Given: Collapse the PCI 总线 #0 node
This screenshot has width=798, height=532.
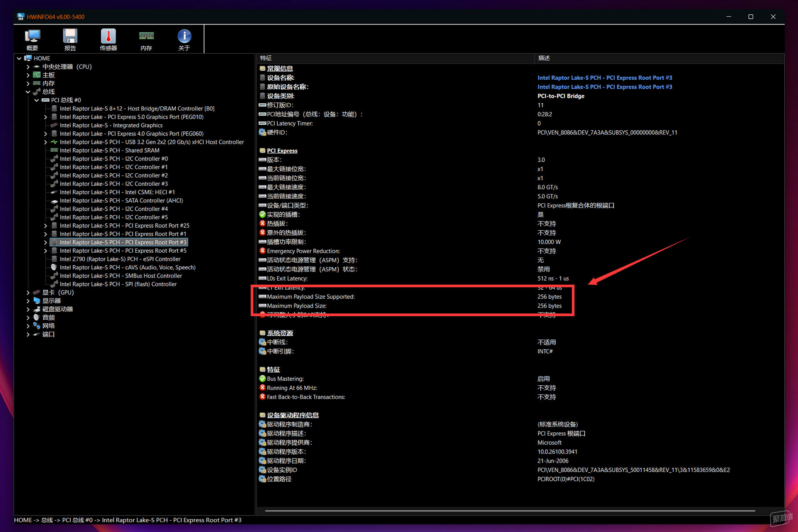Looking at the screenshot, I should tap(37, 100).
